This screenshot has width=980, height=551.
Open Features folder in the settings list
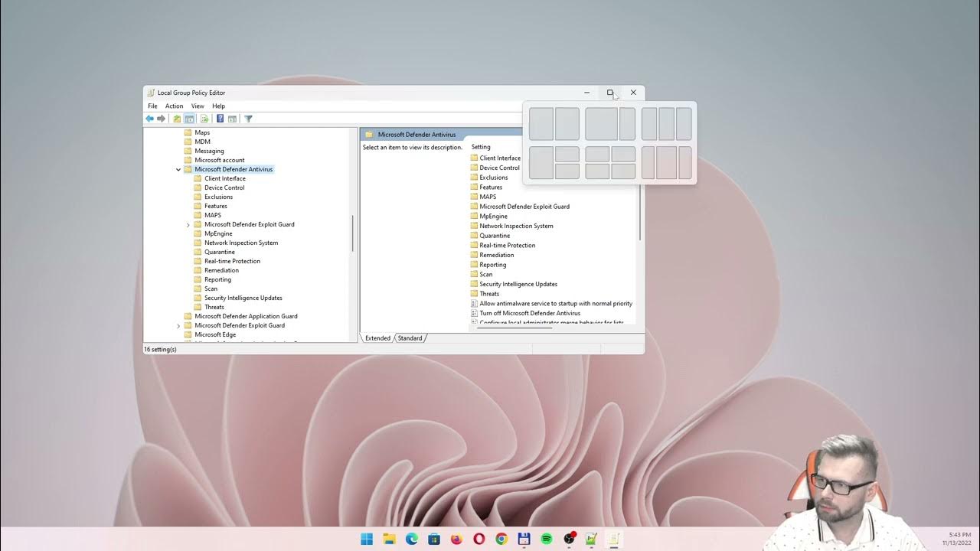pos(491,187)
